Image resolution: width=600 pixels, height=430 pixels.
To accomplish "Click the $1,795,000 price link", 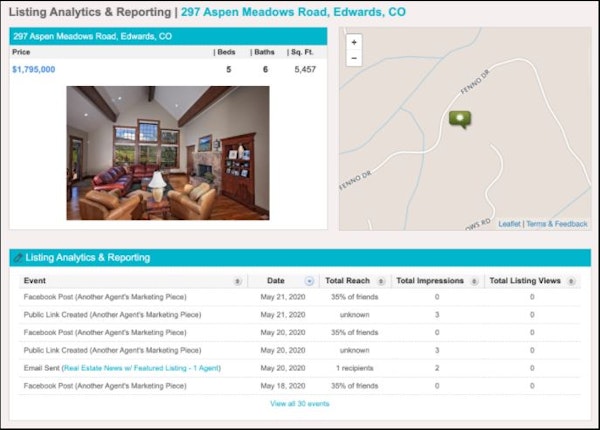I will tap(34, 69).
